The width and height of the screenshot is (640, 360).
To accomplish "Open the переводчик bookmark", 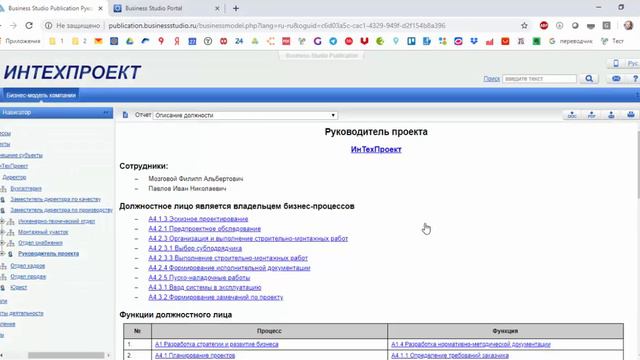I will click(571, 41).
